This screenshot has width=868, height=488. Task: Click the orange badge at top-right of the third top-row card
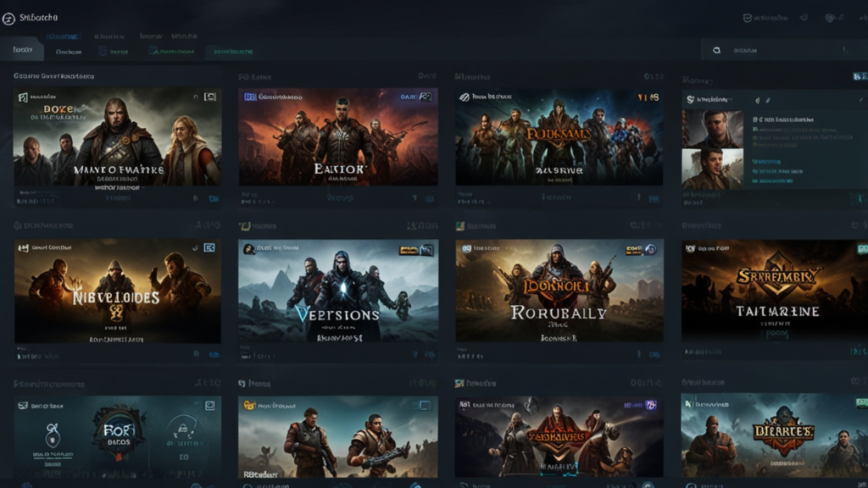(648, 97)
